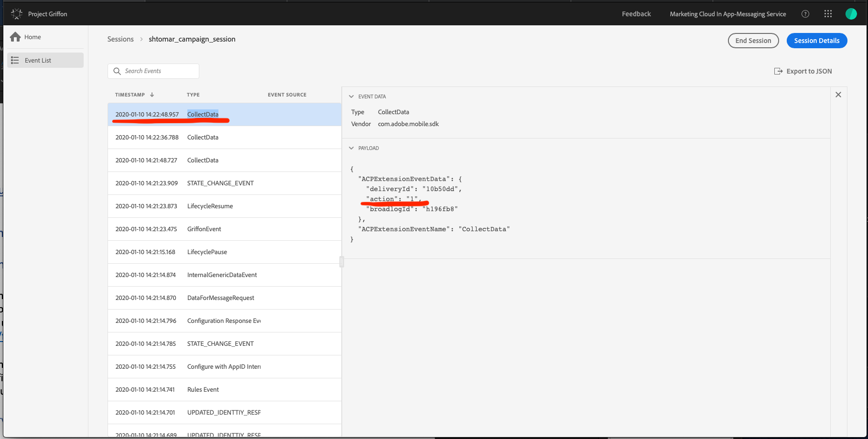Click the Project Griffon logo icon

click(17, 14)
